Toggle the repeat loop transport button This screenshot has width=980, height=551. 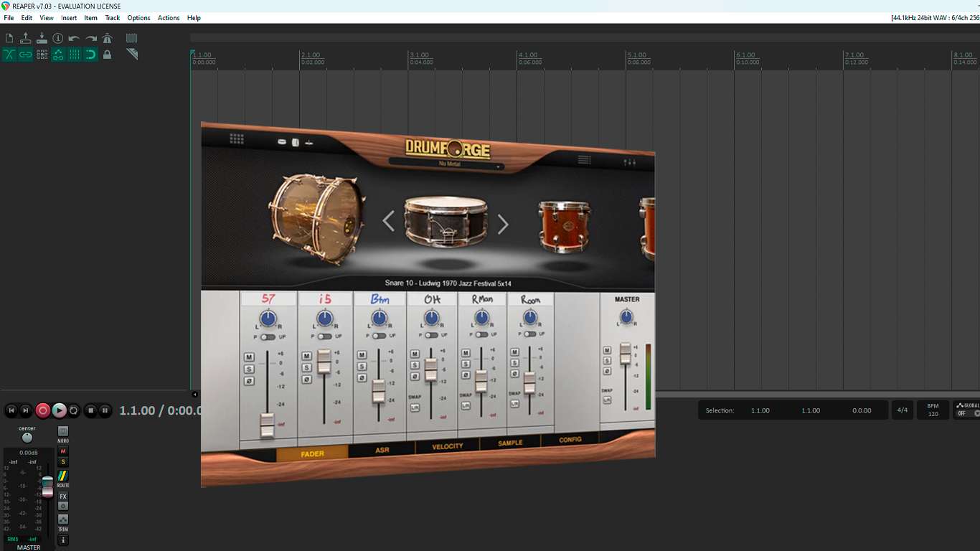[x=74, y=410]
